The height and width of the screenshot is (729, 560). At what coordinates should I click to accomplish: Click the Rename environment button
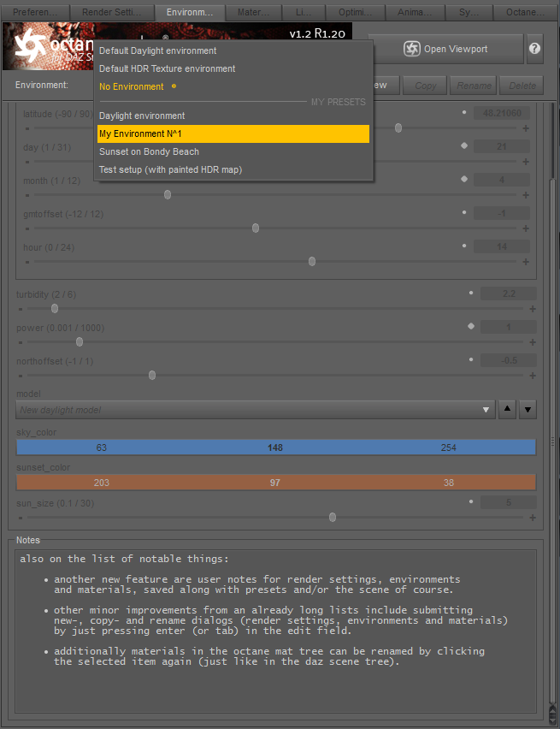click(x=473, y=86)
